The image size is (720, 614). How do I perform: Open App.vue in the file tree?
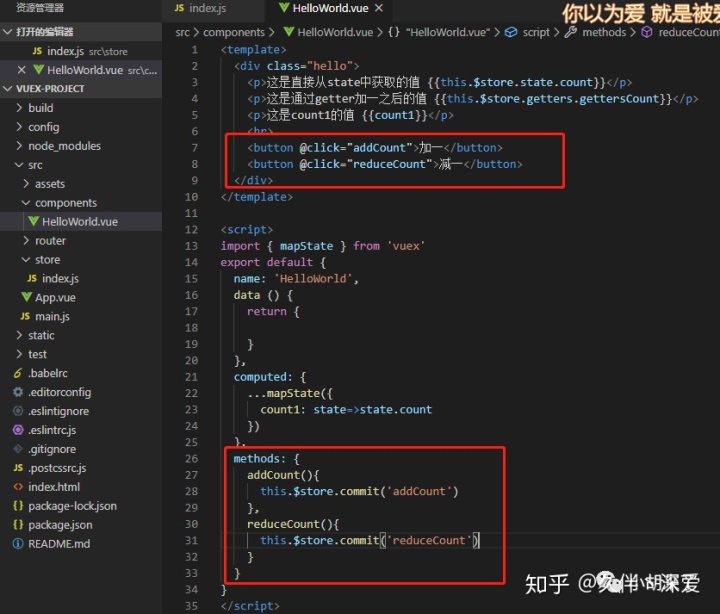81,298
